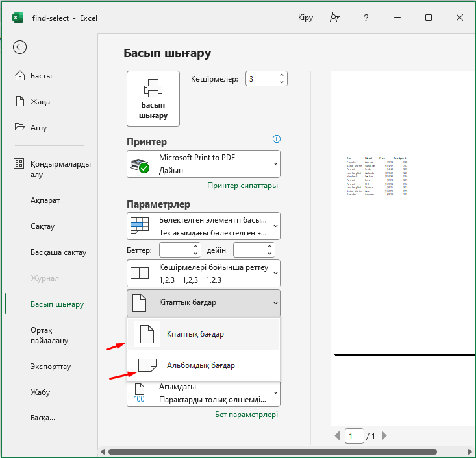The height and width of the screenshot is (458, 476).
Task: Open the feedback person icon
Action: (x=335, y=18)
